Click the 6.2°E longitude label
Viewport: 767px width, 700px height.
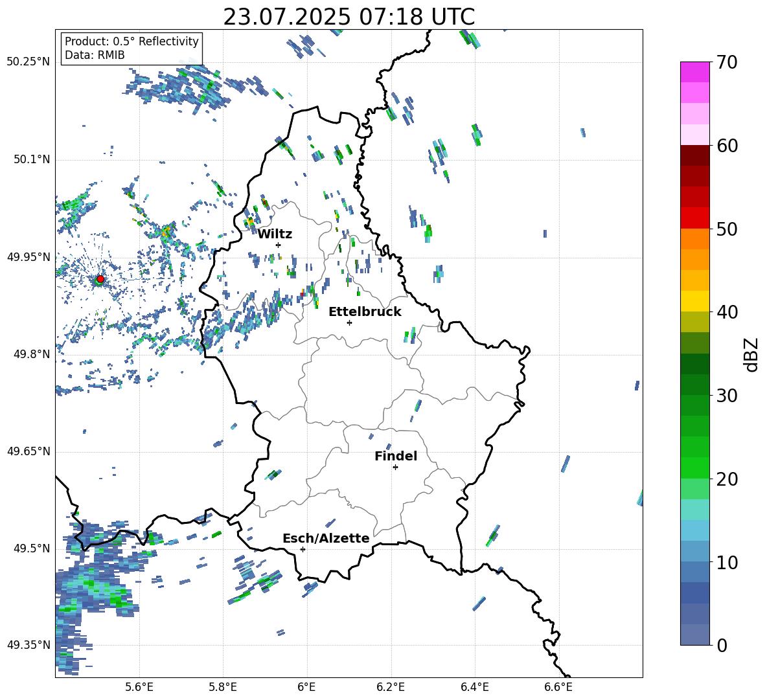pyautogui.click(x=391, y=688)
